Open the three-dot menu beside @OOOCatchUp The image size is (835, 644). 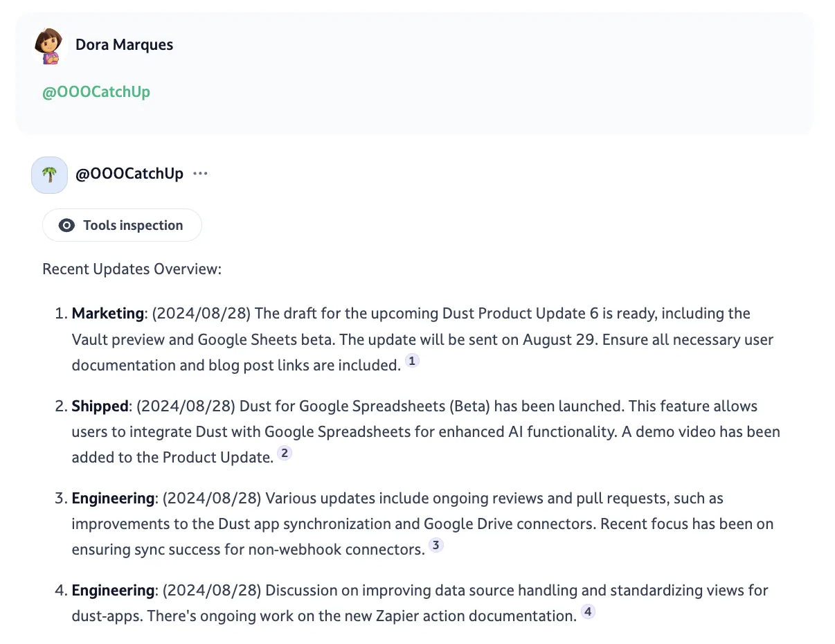201,174
